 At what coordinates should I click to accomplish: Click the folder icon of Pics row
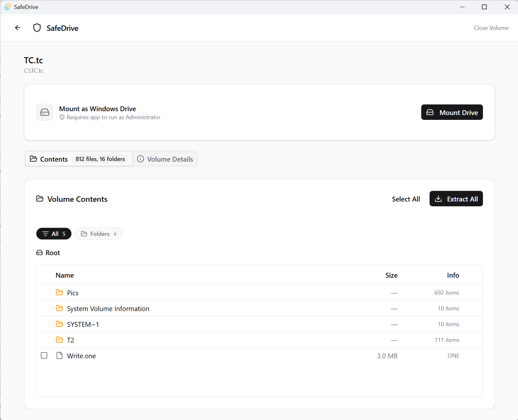59,292
